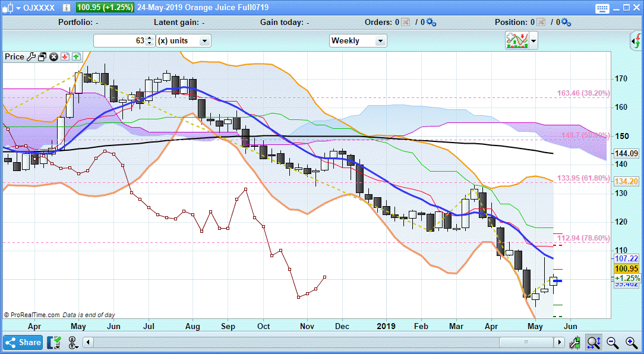This screenshot has height=354, width=644.
Task: Click the horizontal scrollbar thumb
Action: (x=526, y=342)
